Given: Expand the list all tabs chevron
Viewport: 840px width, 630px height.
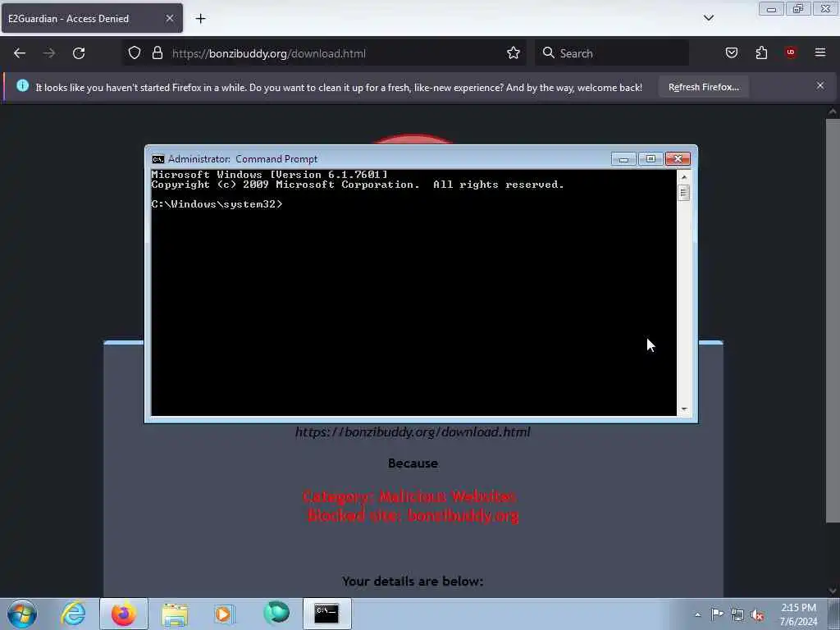Looking at the screenshot, I should tap(709, 18).
